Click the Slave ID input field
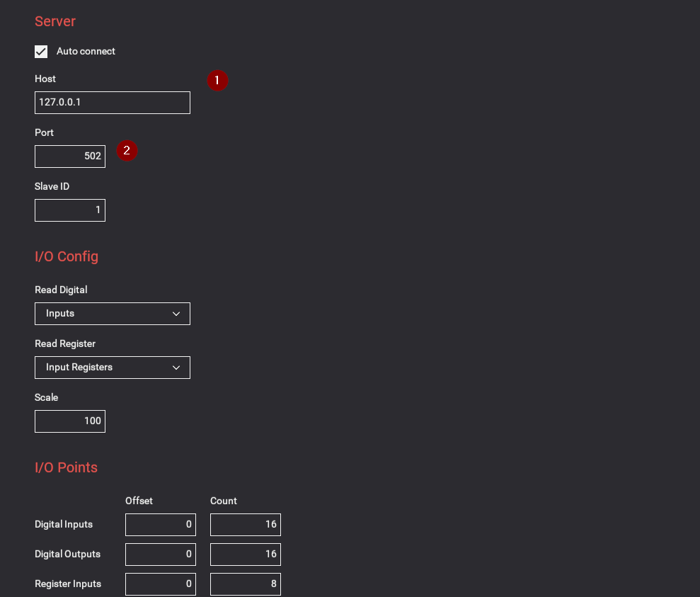Viewport: 700px width, 597px height. coord(70,210)
